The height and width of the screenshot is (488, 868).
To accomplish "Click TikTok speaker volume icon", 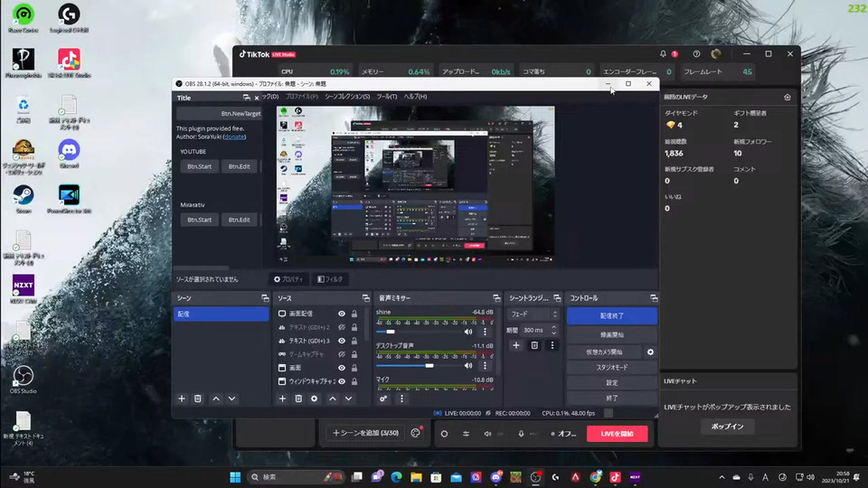I will pyautogui.click(x=487, y=434).
